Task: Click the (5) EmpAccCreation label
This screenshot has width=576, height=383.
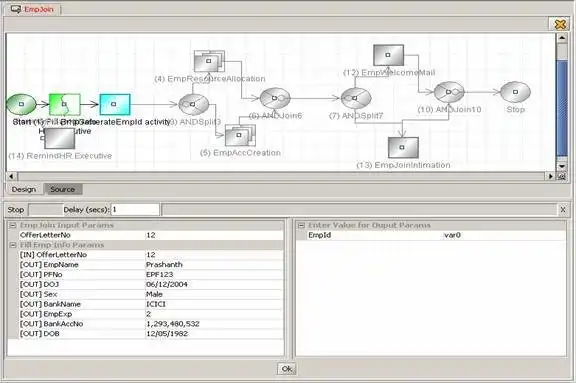Action: pyautogui.click(x=240, y=153)
